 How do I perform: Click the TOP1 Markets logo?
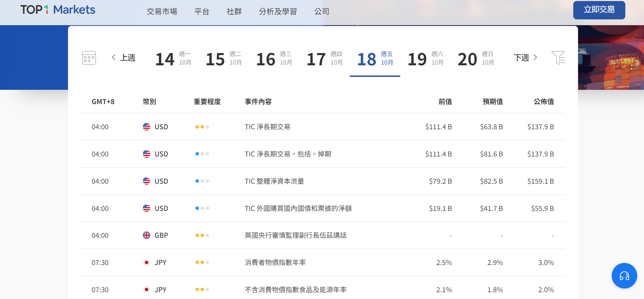coord(58,10)
